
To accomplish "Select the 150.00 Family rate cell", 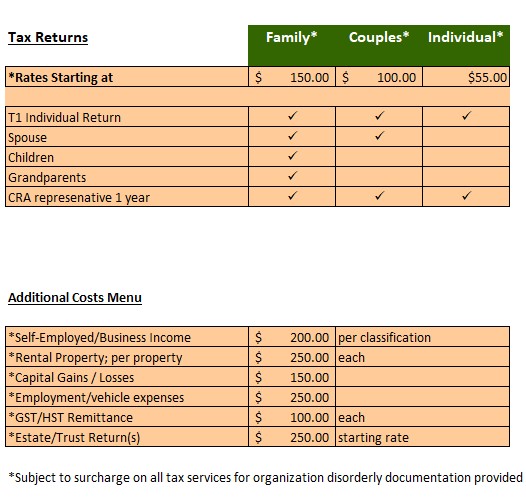I will point(292,77).
